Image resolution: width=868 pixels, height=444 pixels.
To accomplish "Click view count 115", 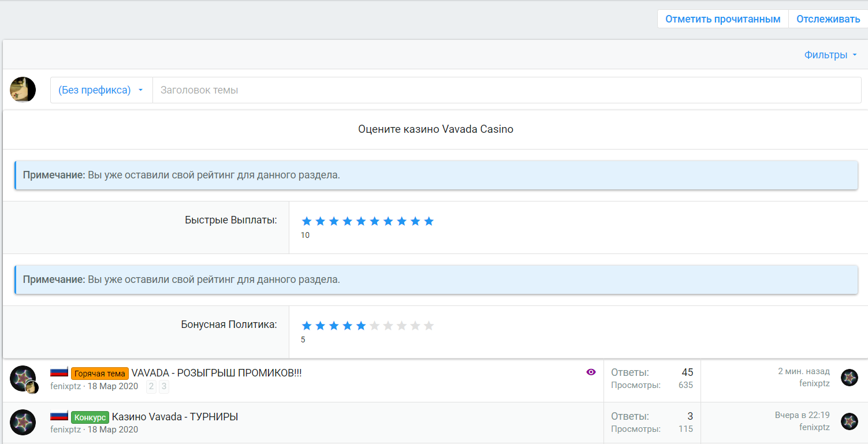I will point(686,429).
